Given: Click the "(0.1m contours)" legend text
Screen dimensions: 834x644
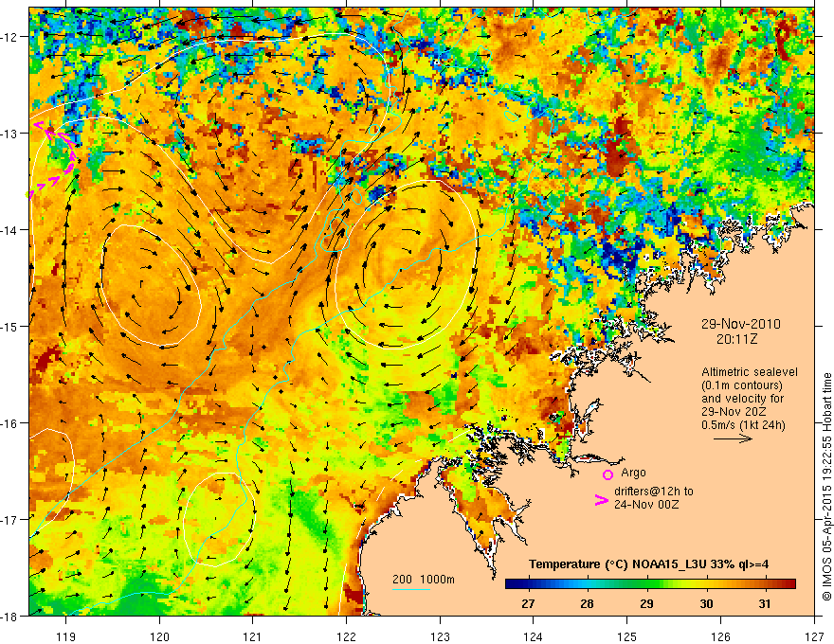Looking at the screenshot, I should [742, 385].
